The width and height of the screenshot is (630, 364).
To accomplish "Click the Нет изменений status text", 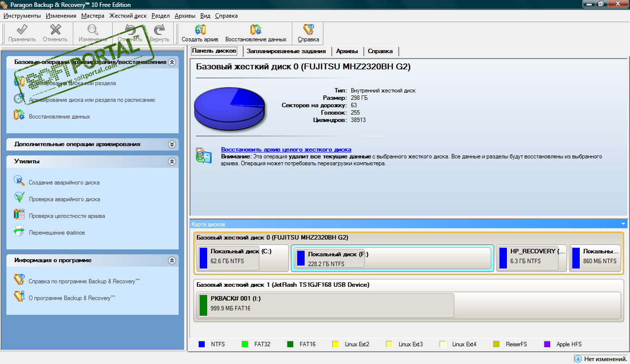I will tap(606, 359).
